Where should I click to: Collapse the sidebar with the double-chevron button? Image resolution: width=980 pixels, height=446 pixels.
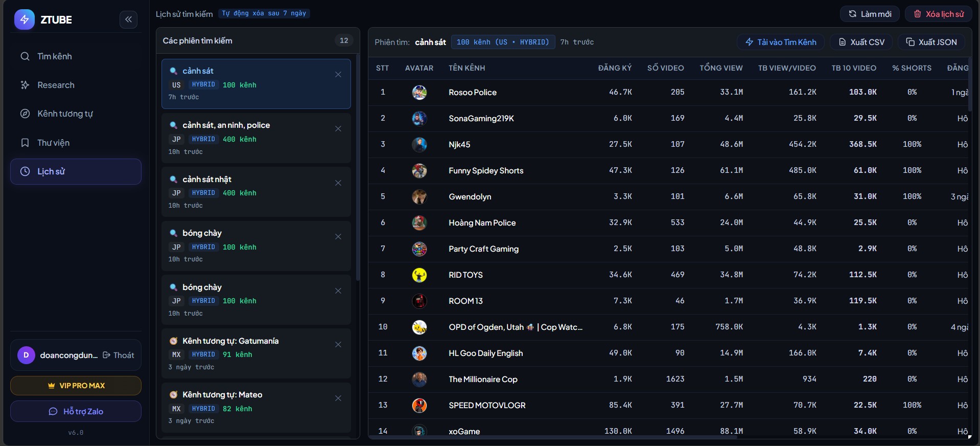click(128, 19)
